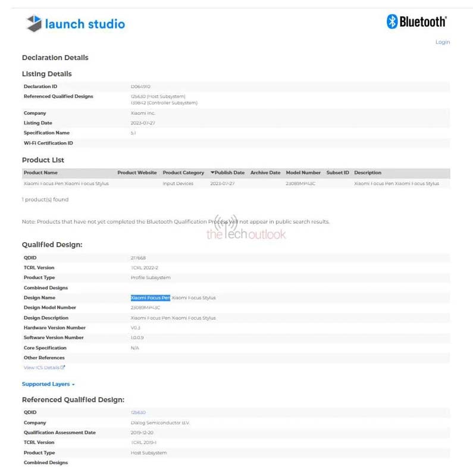Click the sort arrow next to Publish Date
The height and width of the screenshot is (476, 473).
point(212,173)
